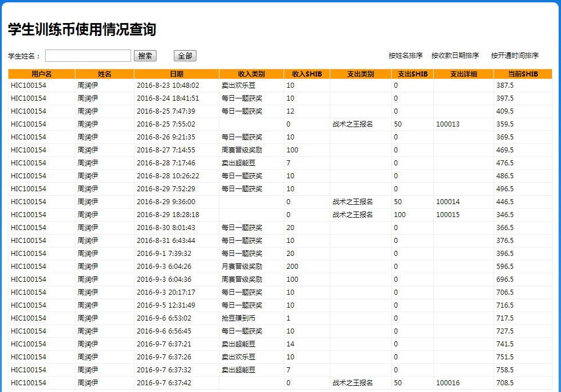This screenshot has height=392, width=561.
Task: Click balance value 496.5
Action: tap(505, 189)
